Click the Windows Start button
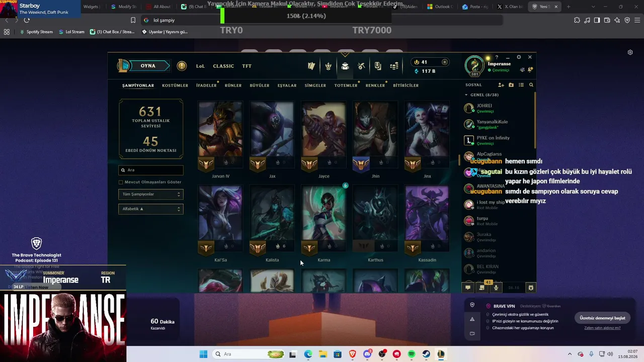Image resolution: width=644 pixels, height=362 pixels. click(x=203, y=354)
